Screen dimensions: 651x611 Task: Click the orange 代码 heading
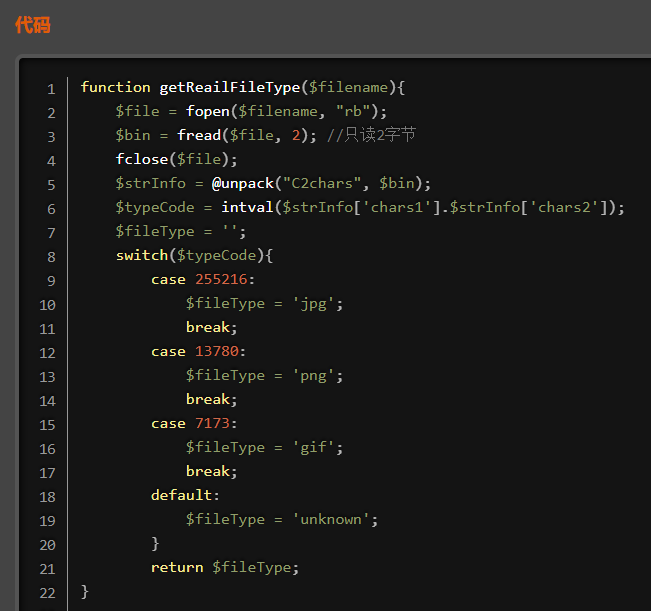click(x=32, y=25)
